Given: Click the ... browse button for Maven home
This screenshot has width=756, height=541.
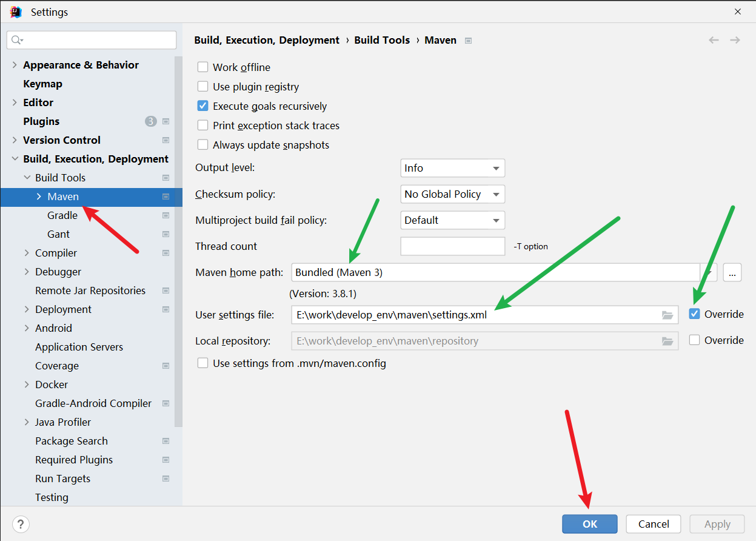Looking at the screenshot, I should [732, 272].
